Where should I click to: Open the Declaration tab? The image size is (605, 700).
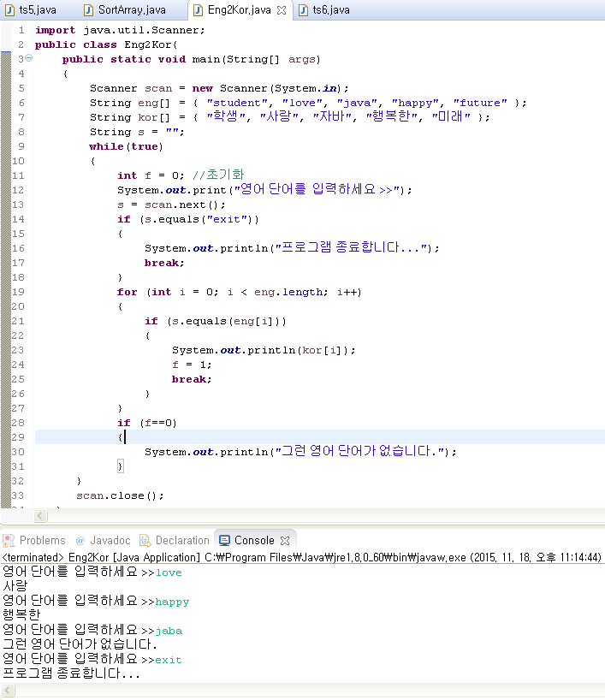pos(175,540)
